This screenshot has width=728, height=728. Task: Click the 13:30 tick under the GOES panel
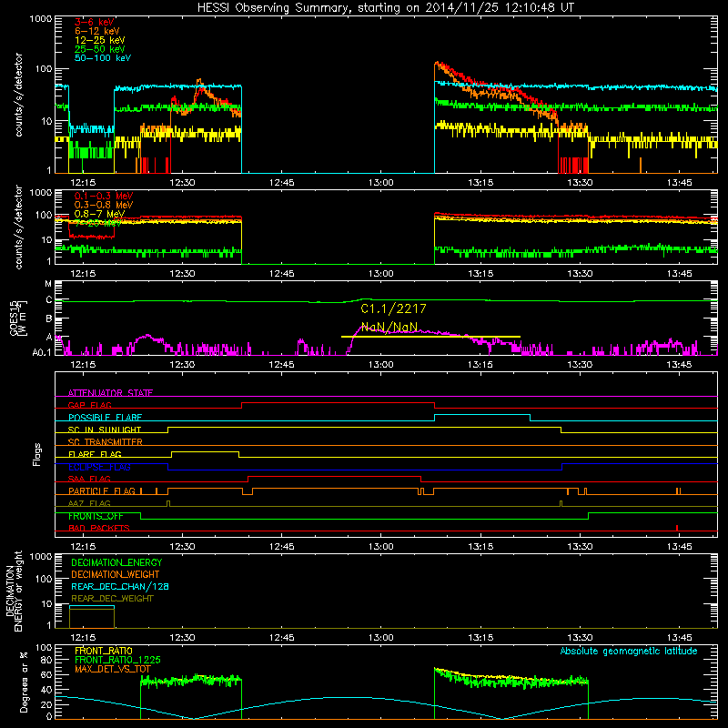tap(580, 365)
